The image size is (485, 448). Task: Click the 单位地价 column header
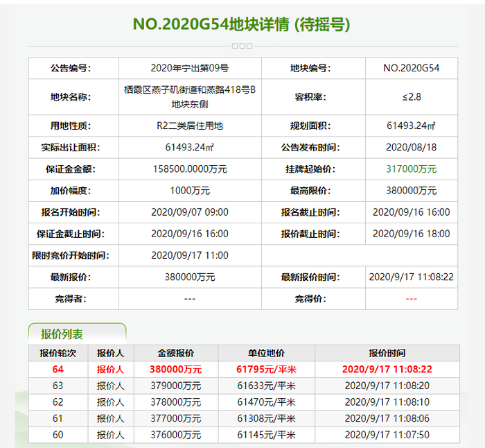(x=266, y=353)
